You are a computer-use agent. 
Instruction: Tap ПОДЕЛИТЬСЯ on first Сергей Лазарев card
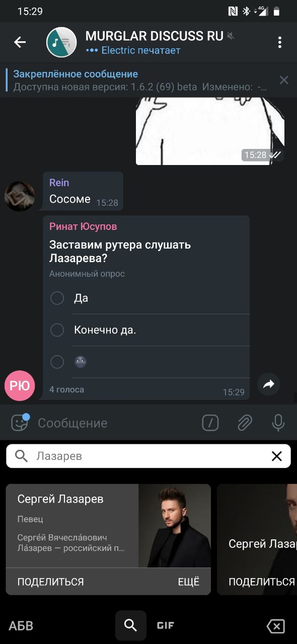point(50,582)
